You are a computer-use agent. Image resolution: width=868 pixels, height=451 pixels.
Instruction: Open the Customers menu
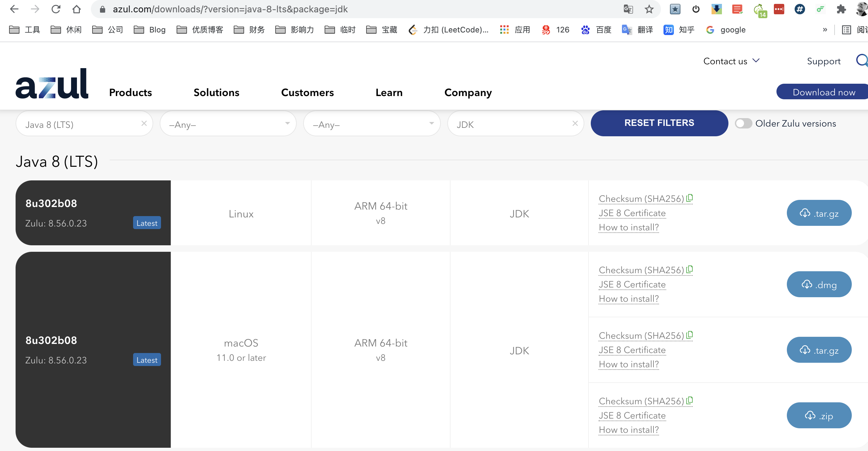(307, 92)
